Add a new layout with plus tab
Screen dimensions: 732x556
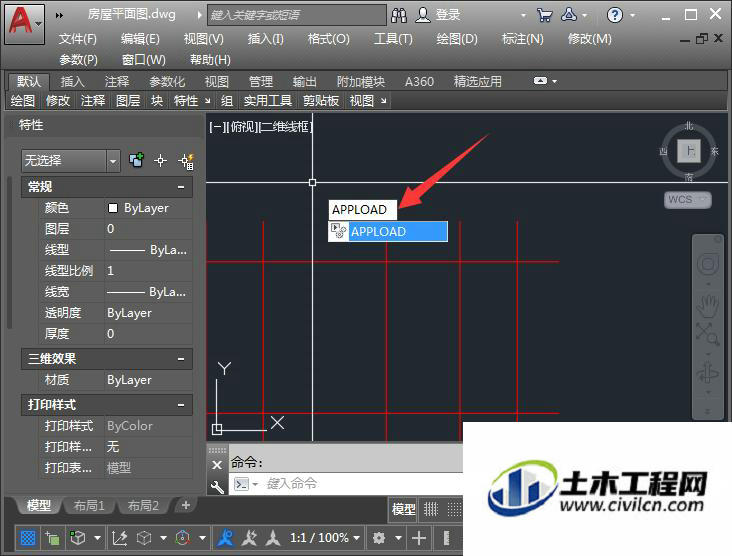pyautogui.click(x=186, y=505)
